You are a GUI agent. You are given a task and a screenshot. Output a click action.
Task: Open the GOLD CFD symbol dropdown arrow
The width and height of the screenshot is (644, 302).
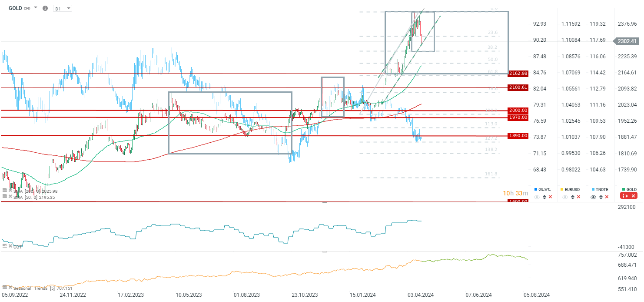coord(36,8)
